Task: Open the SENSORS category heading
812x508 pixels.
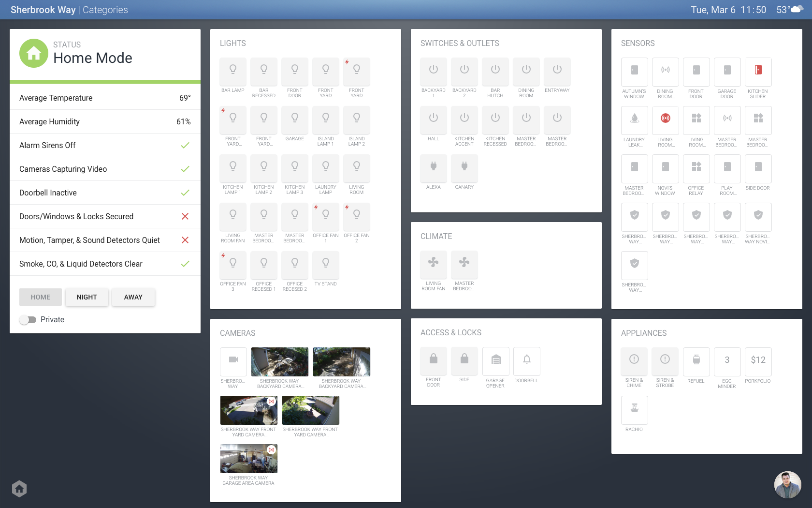Action: [638, 43]
